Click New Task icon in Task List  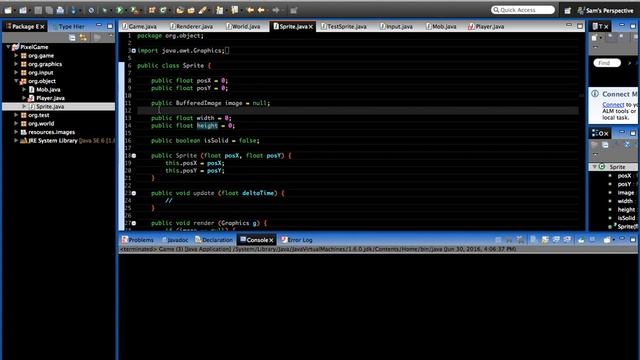(x=595, y=38)
